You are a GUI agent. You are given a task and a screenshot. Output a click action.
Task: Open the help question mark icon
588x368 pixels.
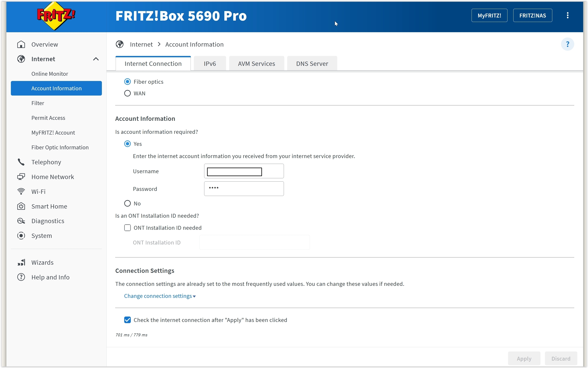click(x=567, y=44)
